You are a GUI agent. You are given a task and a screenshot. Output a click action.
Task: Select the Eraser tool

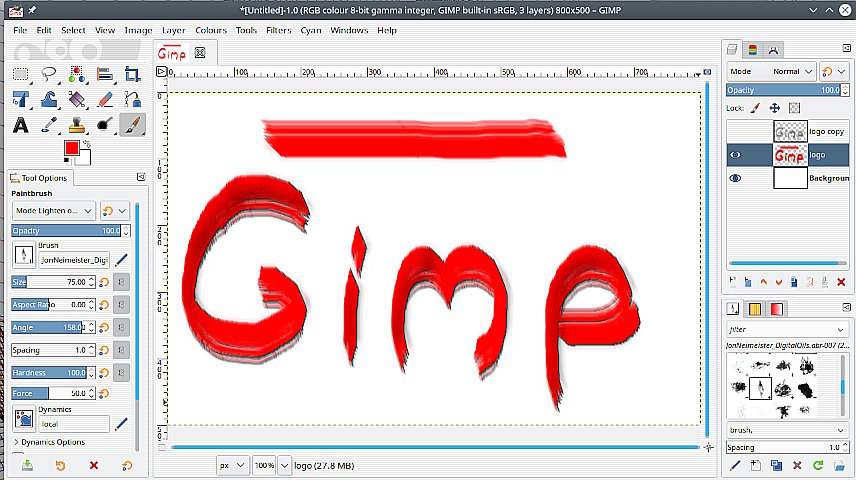pyautogui.click(x=104, y=99)
